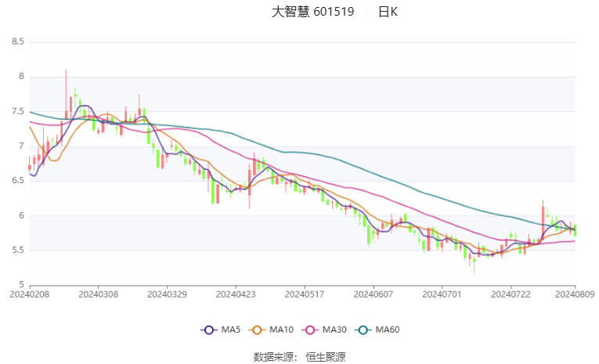Click the tall red candlestick above 6 near the chart's right end
Screen dimensions: 599x364
[543, 221]
